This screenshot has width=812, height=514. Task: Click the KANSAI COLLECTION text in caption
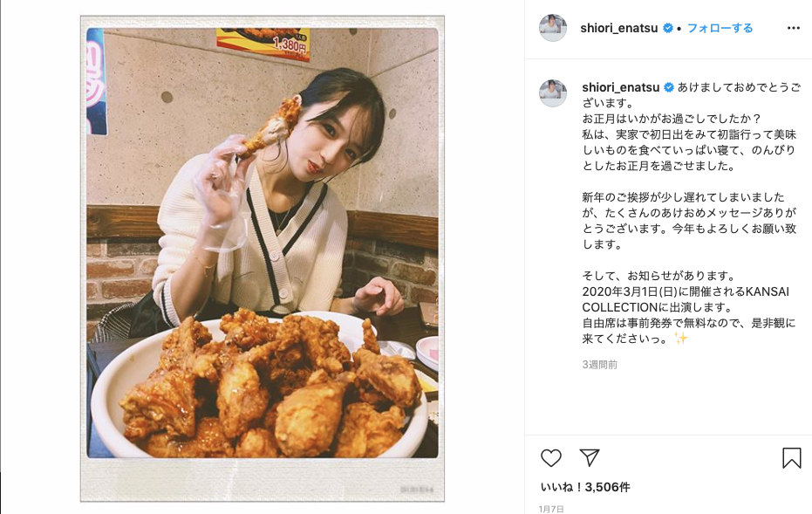tap(686, 299)
